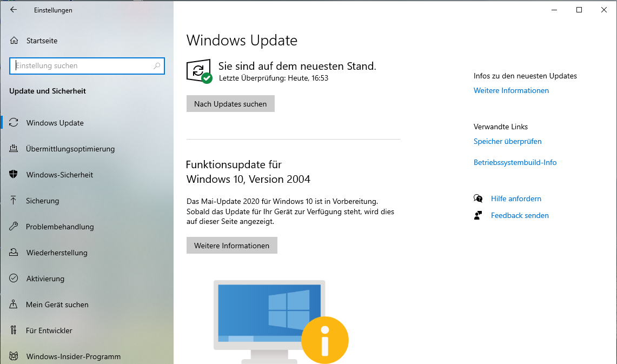The height and width of the screenshot is (364, 617).
Task: Click the Aktivierung checkmark circle icon
Action: point(14,278)
